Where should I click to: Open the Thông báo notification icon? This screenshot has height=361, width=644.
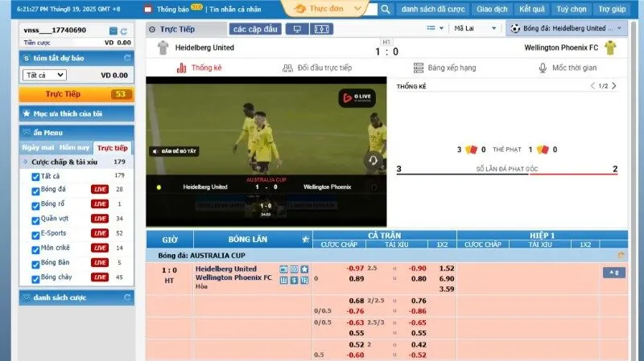149,9
